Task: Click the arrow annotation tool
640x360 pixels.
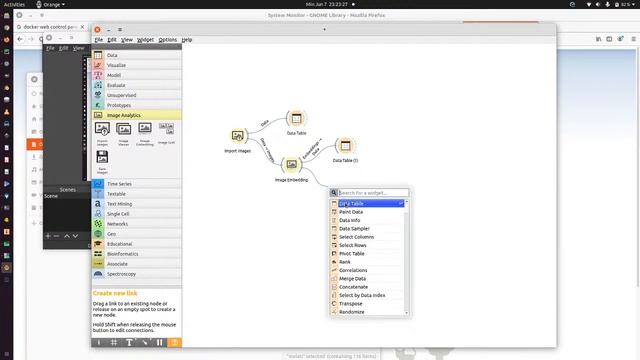Action: click(x=144, y=342)
